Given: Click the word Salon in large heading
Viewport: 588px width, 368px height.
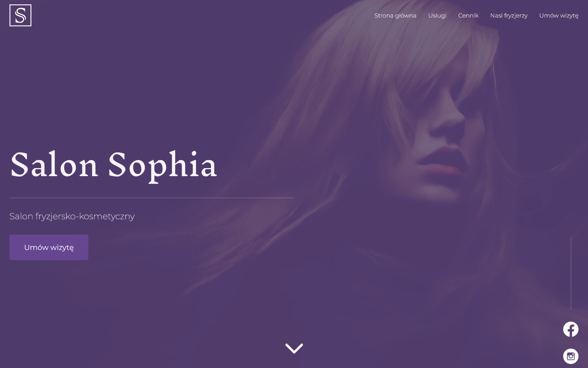Looking at the screenshot, I should tap(54, 165).
